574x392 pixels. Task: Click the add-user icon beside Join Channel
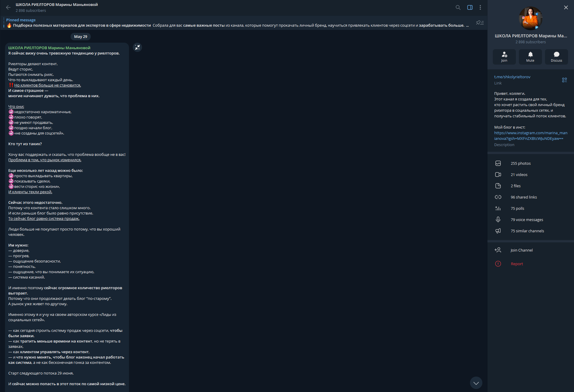point(498,250)
